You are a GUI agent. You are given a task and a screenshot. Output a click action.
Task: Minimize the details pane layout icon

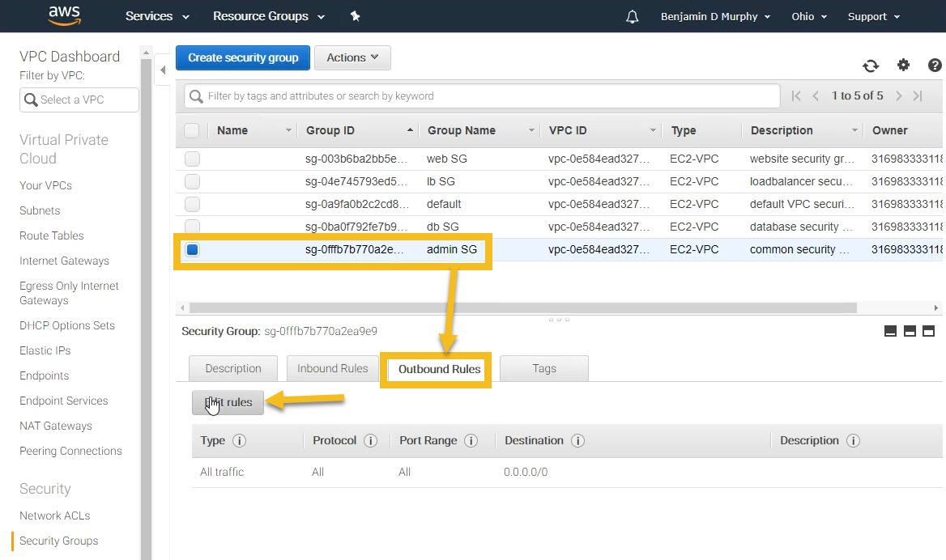tap(890, 331)
